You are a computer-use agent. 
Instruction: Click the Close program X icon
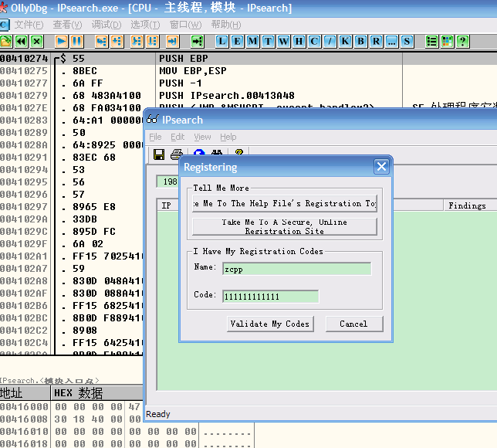tap(37, 42)
